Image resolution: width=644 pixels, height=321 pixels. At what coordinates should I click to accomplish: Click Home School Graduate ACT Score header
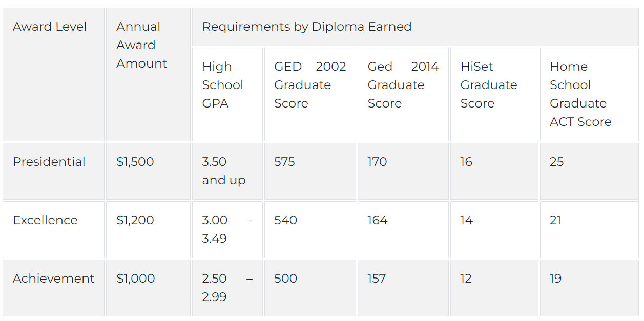click(x=589, y=95)
